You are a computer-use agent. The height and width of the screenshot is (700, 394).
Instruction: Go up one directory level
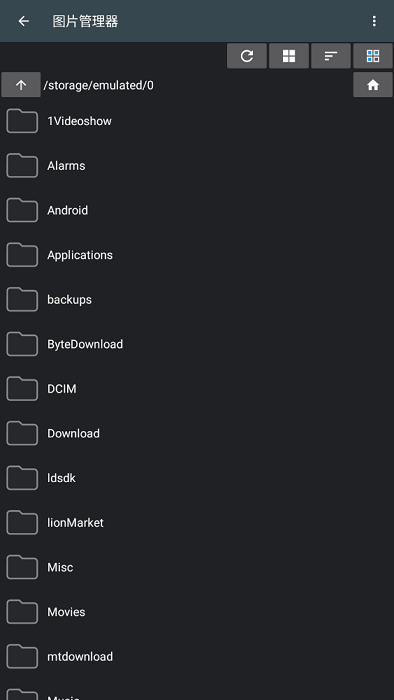(21, 85)
